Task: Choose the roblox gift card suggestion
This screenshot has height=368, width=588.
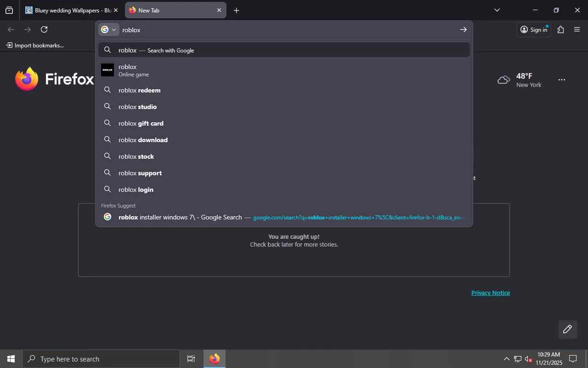Action: [x=284, y=123]
